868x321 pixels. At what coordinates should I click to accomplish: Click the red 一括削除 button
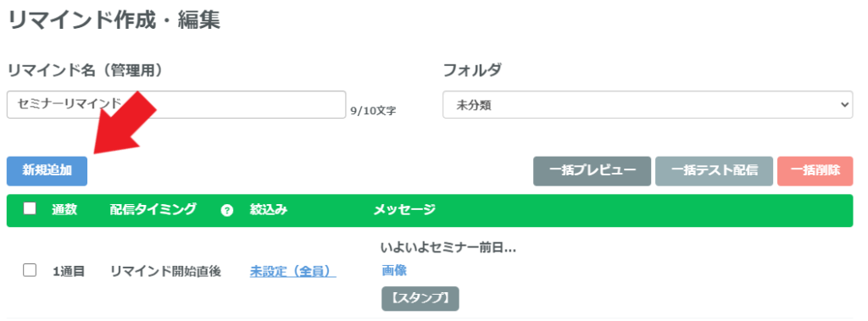click(x=815, y=170)
